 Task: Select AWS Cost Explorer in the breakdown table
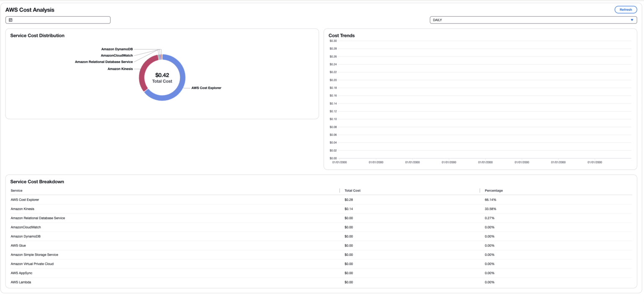pyautogui.click(x=25, y=200)
